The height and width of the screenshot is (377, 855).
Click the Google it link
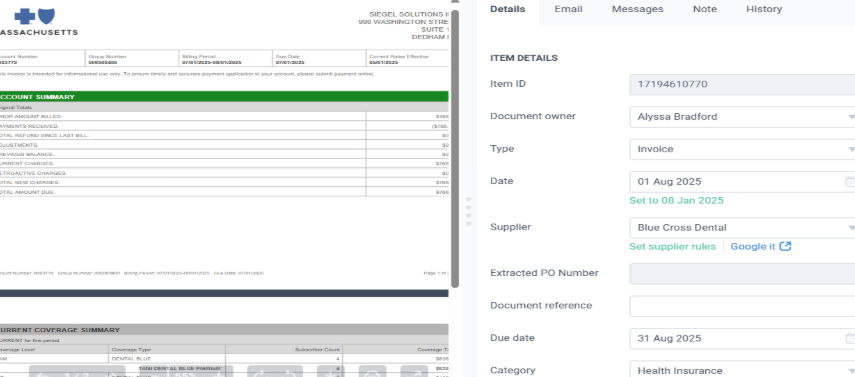click(752, 247)
